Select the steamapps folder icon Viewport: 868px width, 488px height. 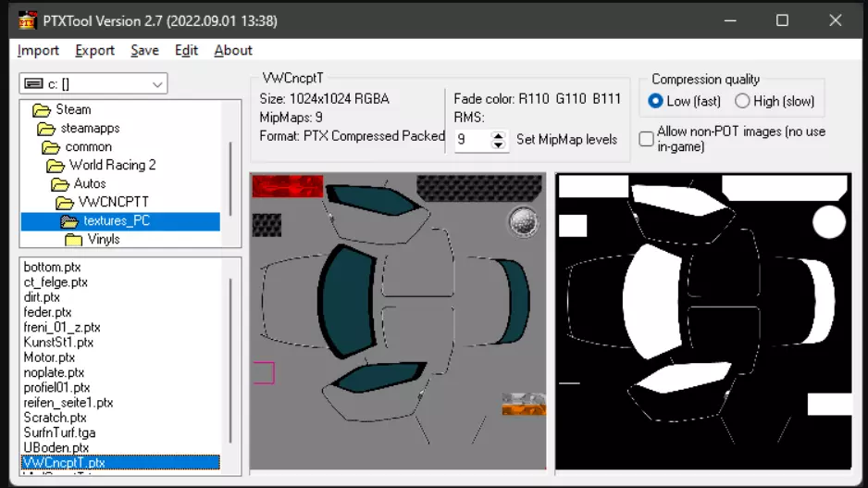[46, 129]
